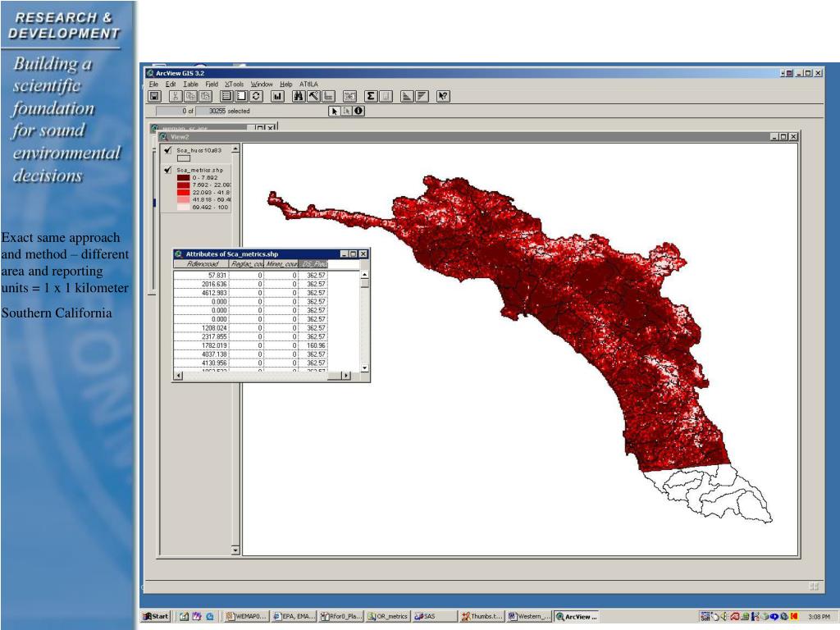This screenshot has height=630, width=840.
Task: Click the View2 window title bar
Action: pyautogui.click(x=478, y=137)
